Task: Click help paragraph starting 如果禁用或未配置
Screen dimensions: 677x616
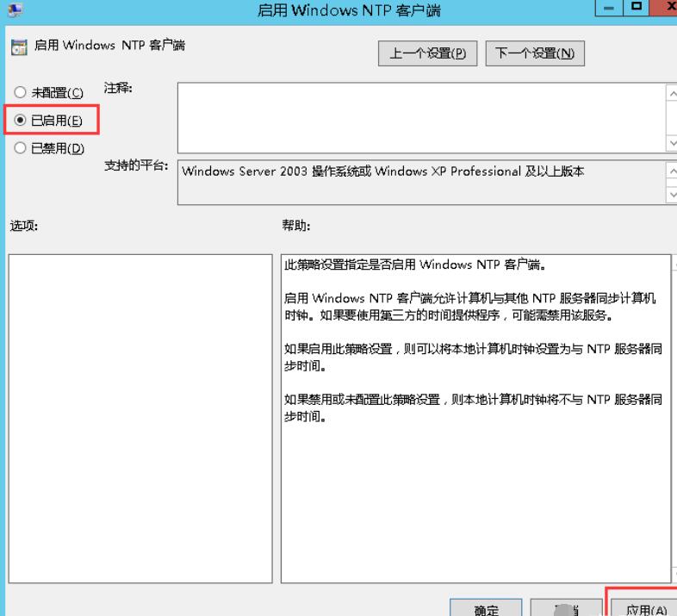Action: point(473,408)
